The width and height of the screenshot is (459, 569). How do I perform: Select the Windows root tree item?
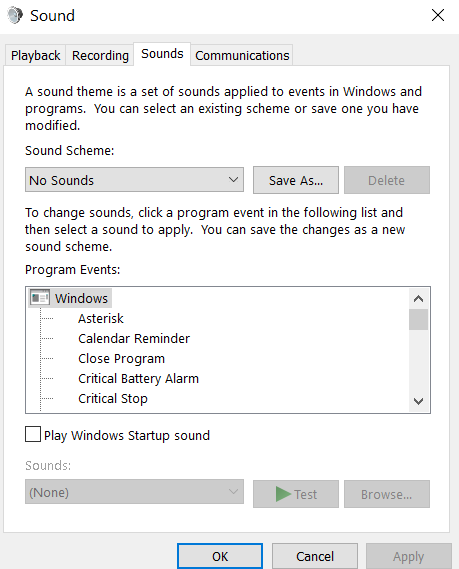coord(81,298)
